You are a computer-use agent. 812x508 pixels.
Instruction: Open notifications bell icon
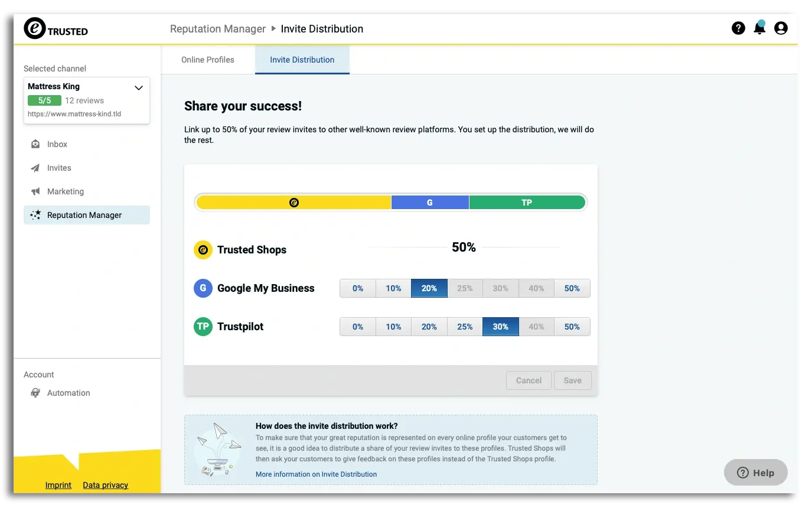point(759,28)
